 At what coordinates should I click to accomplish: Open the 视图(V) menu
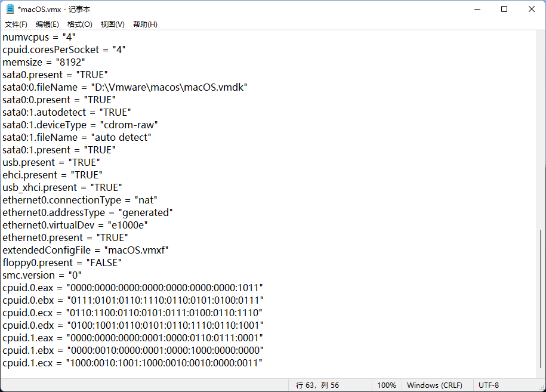click(x=112, y=24)
